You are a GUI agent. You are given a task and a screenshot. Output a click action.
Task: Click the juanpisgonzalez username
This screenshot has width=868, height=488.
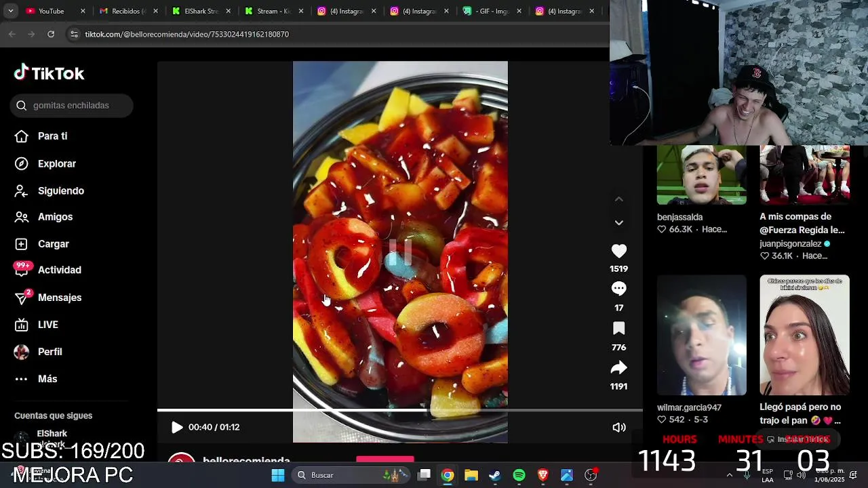tap(790, 244)
